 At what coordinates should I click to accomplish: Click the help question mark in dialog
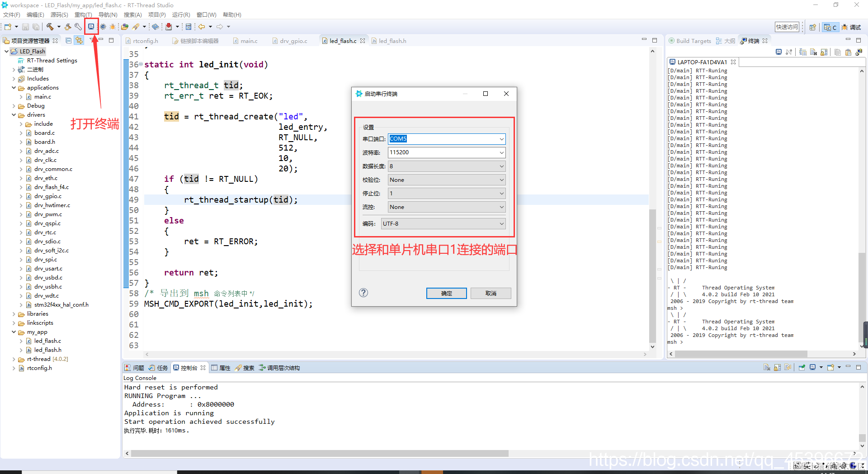click(x=363, y=293)
